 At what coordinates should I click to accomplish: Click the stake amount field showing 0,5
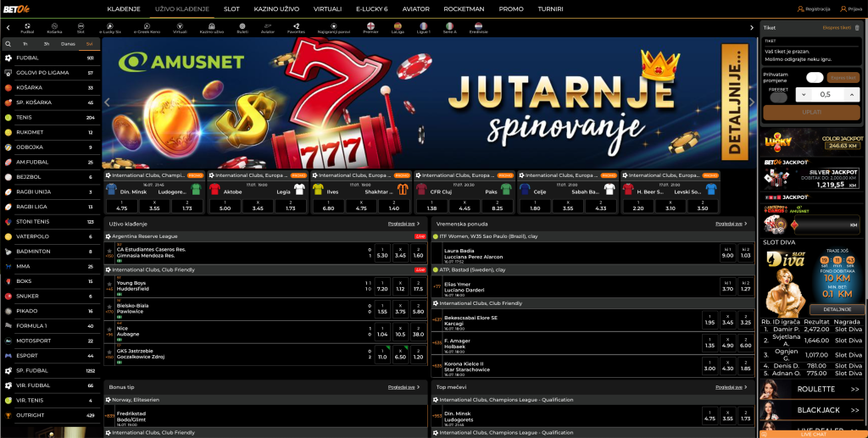pyautogui.click(x=827, y=95)
